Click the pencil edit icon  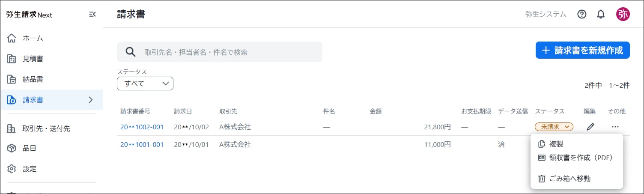point(590,127)
